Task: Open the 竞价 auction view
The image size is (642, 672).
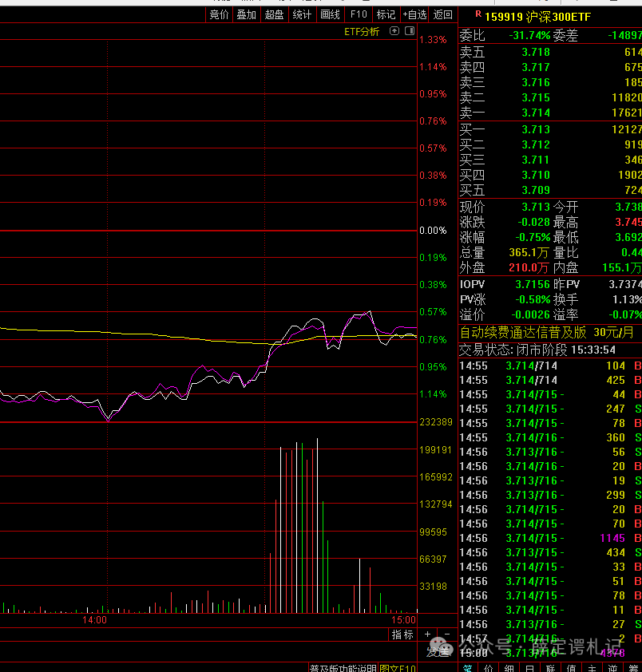Action: [219, 15]
